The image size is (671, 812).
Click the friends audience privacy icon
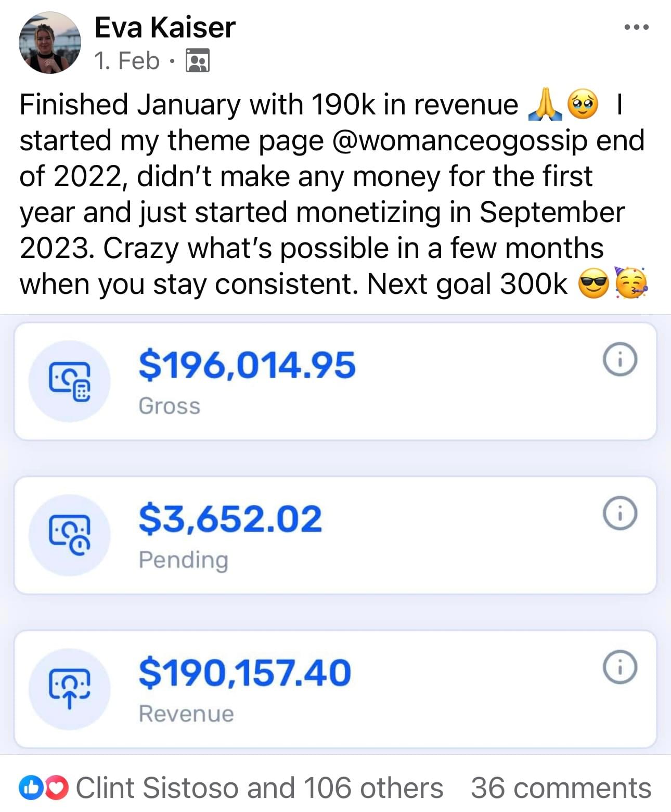point(198,61)
